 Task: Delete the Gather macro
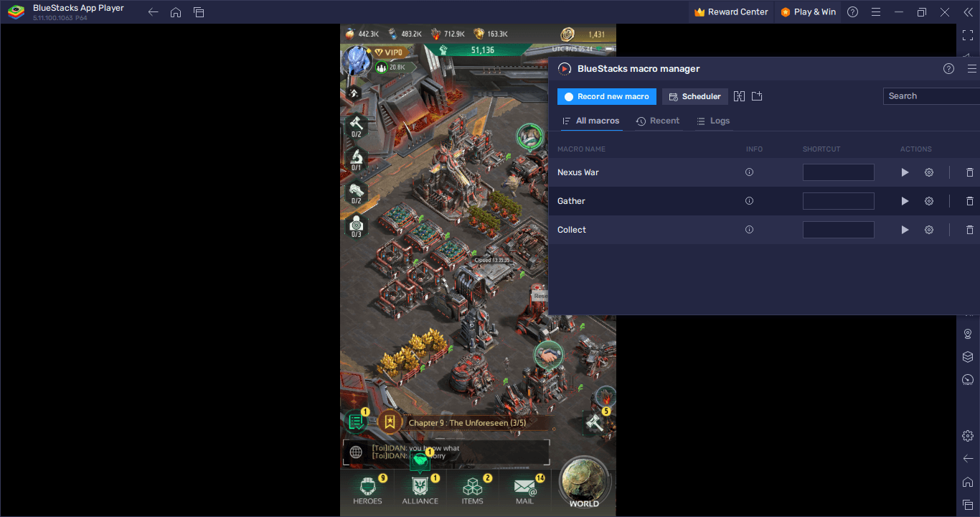970,201
